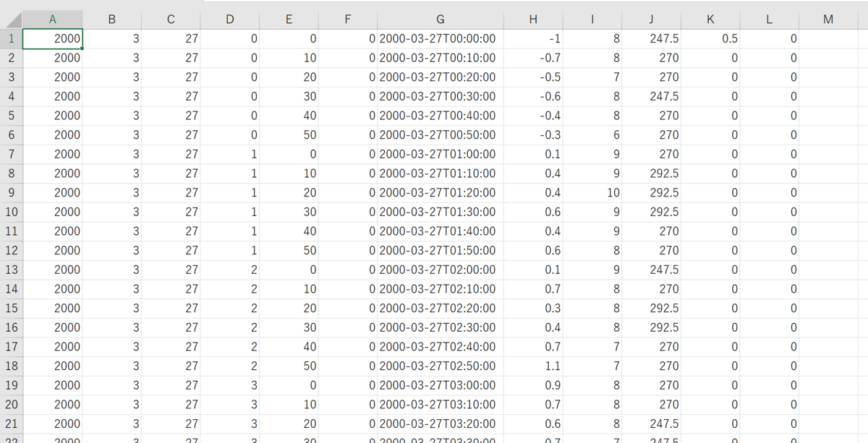Viewport: 868px width, 443px height.
Task: Click the 0.9 cell in row 19
Action: (533, 385)
